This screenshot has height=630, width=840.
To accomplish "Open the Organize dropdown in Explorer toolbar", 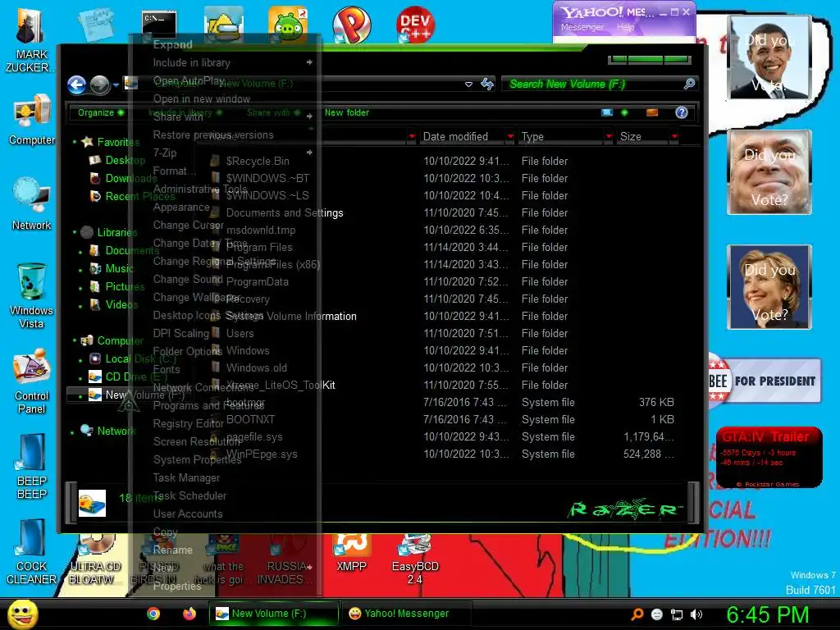I will tap(100, 112).
